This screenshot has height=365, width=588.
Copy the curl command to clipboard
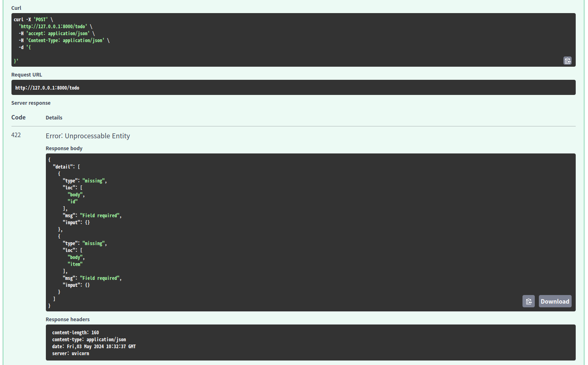pos(568,61)
